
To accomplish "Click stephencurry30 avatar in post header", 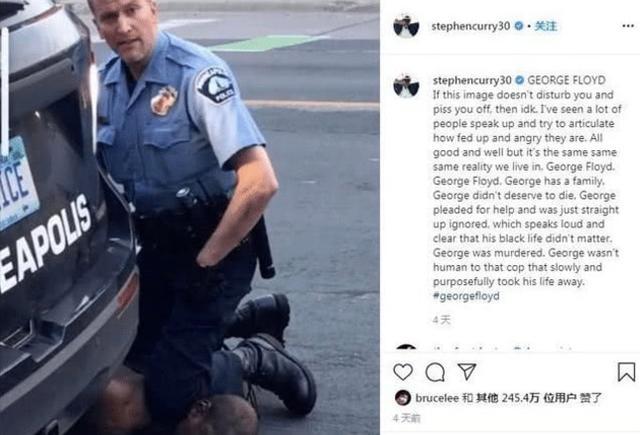I will pos(406,26).
